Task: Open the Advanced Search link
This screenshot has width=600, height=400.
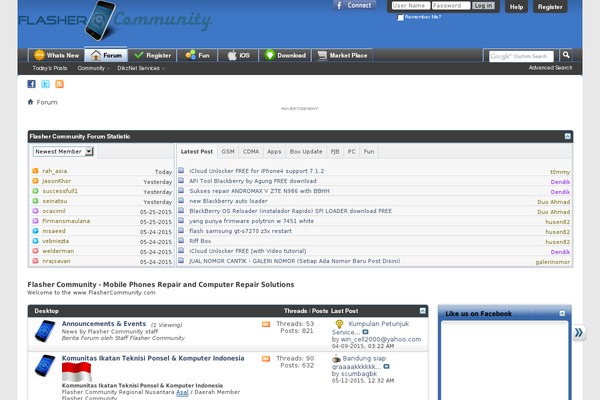Action: [550, 68]
